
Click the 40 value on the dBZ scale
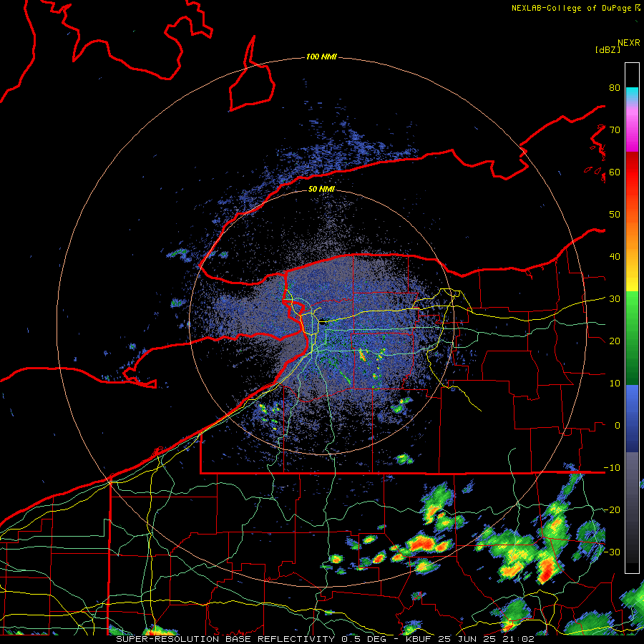(x=615, y=257)
